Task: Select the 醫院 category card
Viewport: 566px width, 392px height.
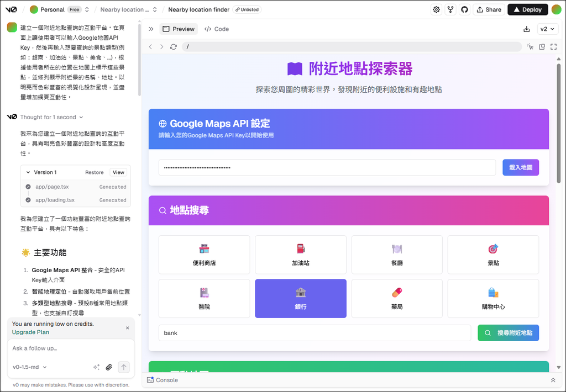Action: coord(205,299)
